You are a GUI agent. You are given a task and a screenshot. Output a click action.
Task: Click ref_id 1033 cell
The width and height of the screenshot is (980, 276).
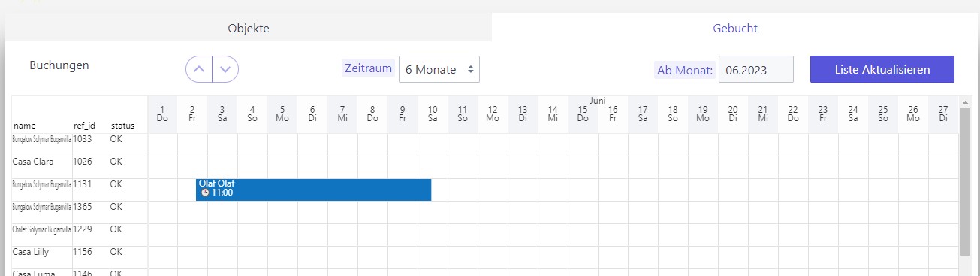click(81, 139)
